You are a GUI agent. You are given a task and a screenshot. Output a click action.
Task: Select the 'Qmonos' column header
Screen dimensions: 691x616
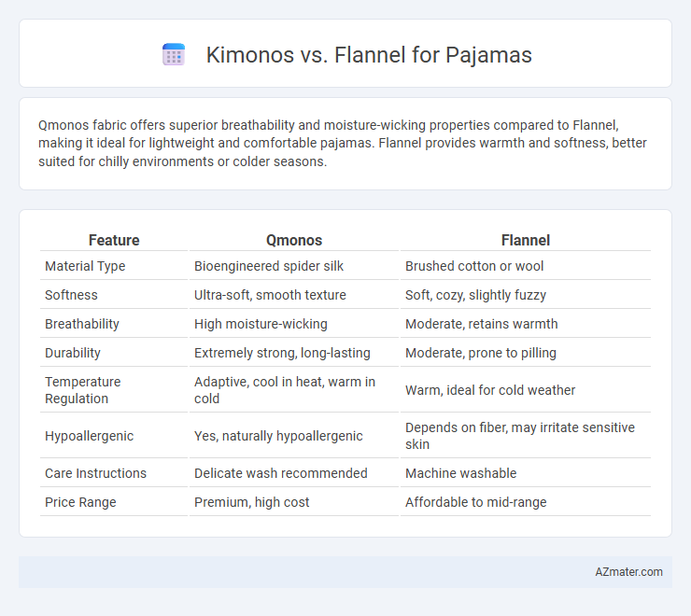(x=294, y=240)
